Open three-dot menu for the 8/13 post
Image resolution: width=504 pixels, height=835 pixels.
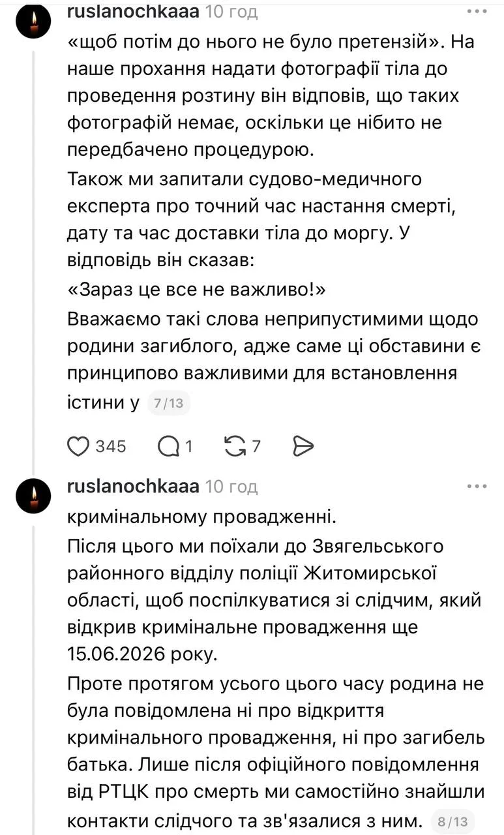[477, 487]
